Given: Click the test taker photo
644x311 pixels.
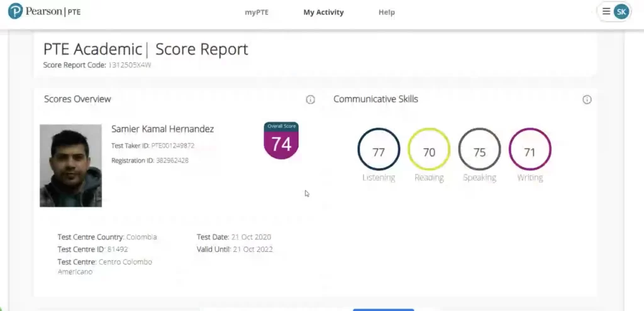Looking at the screenshot, I should (70, 166).
